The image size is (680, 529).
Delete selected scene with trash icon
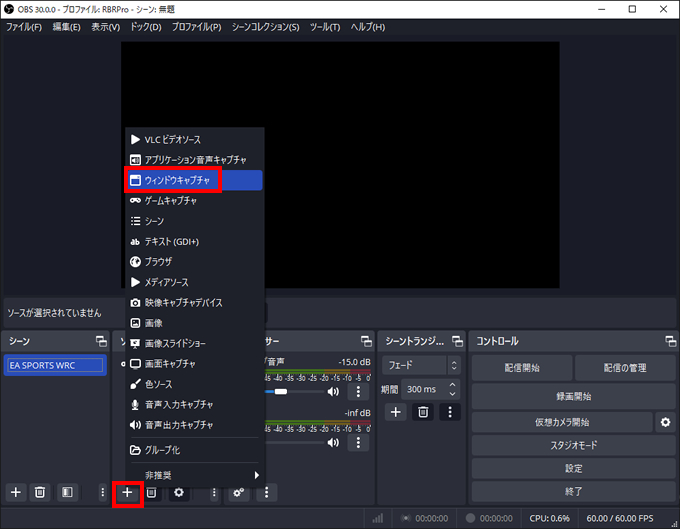pos(40,493)
